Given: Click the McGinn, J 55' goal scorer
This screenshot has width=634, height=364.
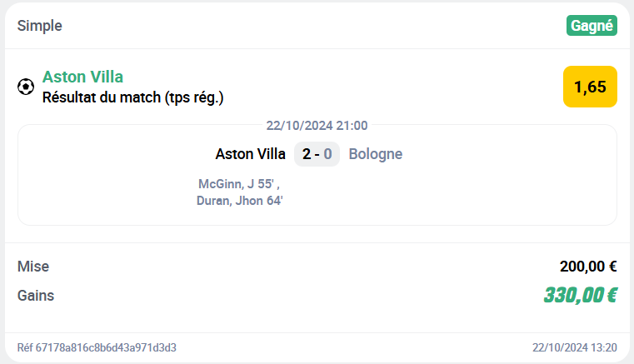Looking at the screenshot, I should [239, 183].
